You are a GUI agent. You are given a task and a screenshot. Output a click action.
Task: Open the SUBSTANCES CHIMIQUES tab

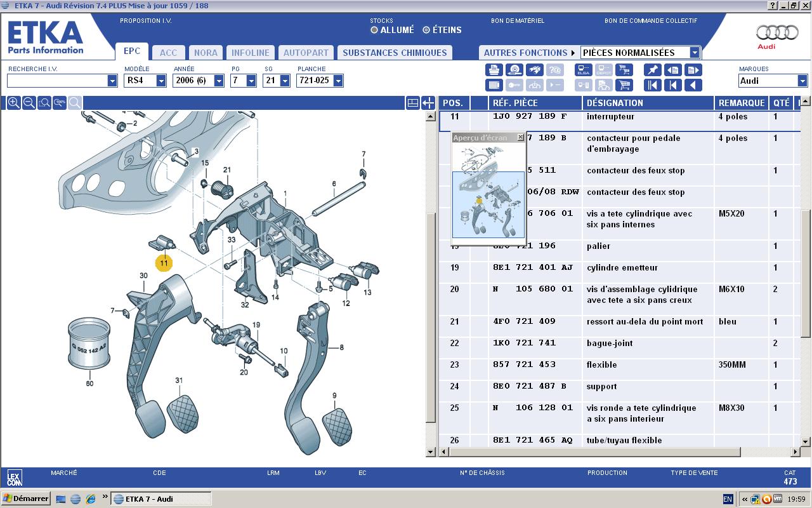[x=395, y=53]
